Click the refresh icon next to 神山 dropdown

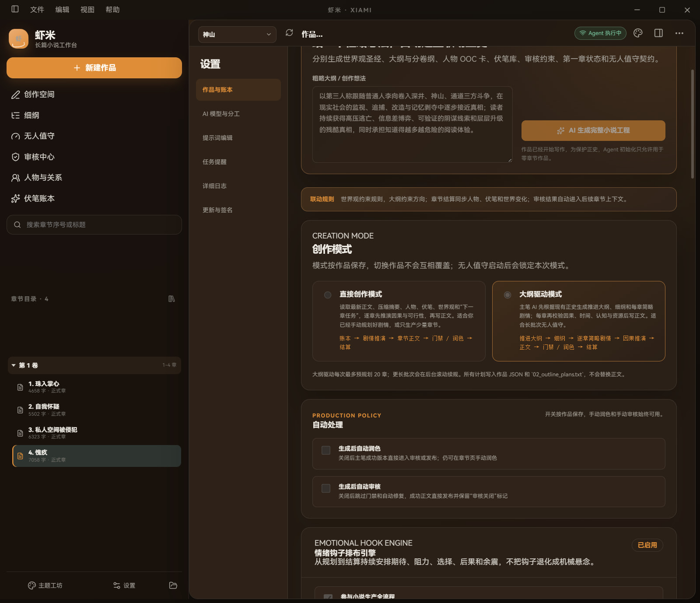pos(289,33)
